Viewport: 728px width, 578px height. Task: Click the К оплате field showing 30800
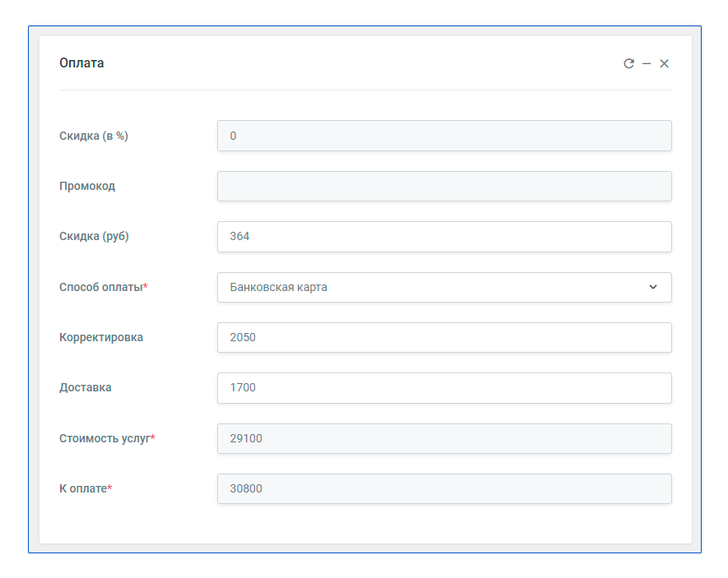coord(444,488)
